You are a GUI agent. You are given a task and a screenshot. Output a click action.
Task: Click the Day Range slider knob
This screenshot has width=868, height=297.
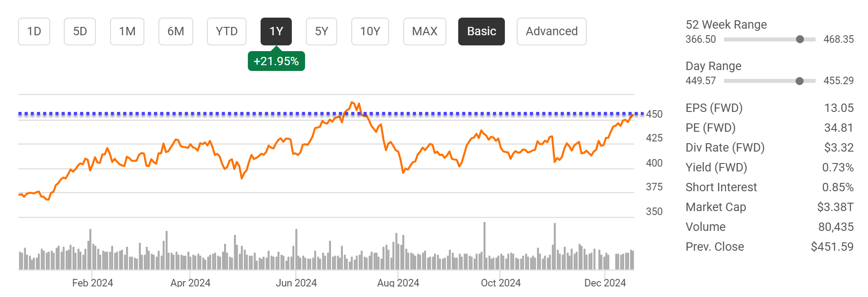click(x=799, y=81)
